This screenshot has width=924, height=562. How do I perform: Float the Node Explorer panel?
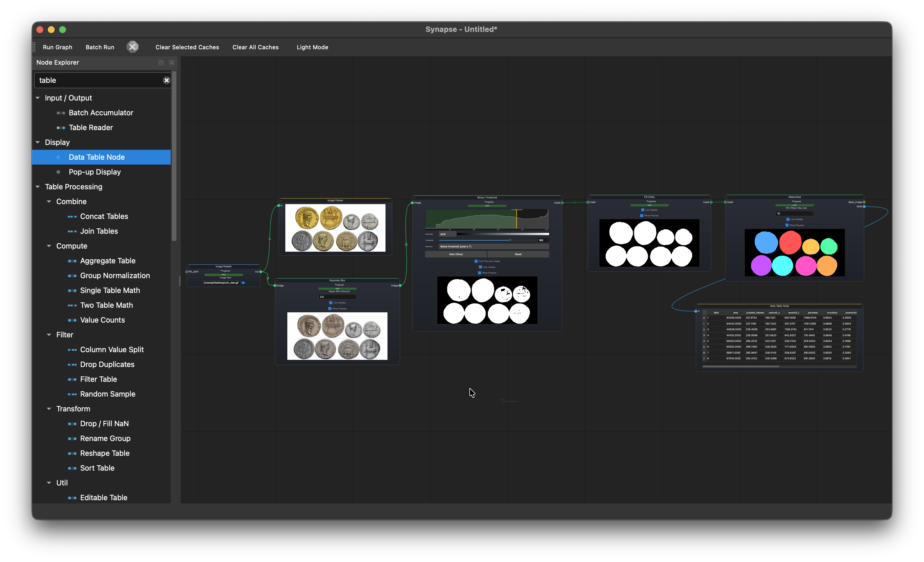pyautogui.click(x=161, y=63)
